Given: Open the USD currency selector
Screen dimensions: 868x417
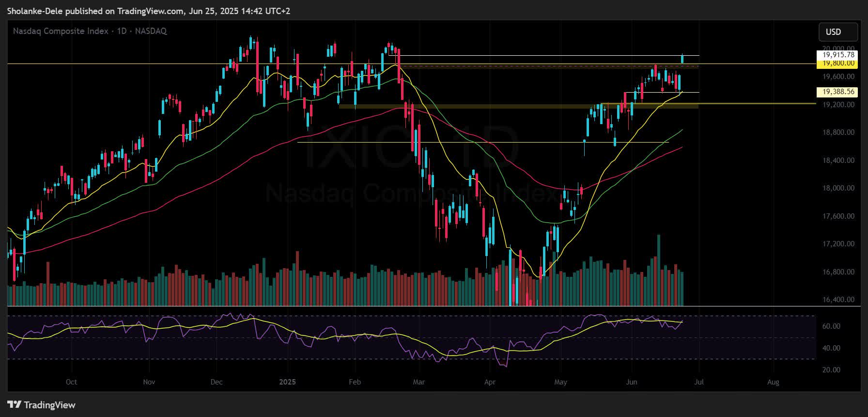Looking at the screenshot, I should [x=833, y=32].
